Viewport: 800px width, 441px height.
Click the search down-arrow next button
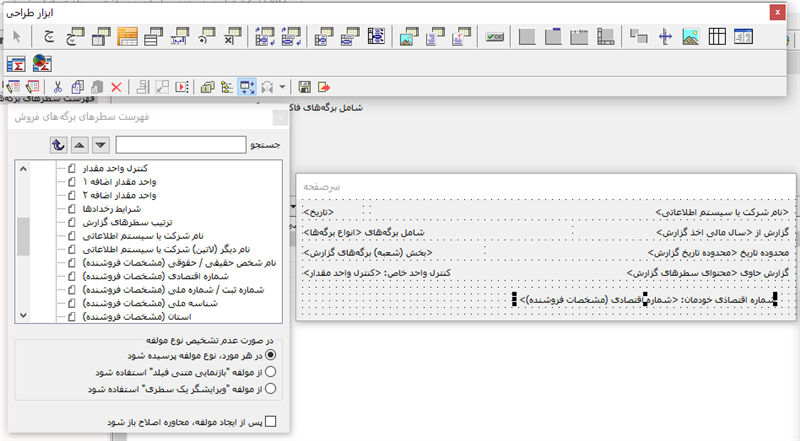click(101, 146)
